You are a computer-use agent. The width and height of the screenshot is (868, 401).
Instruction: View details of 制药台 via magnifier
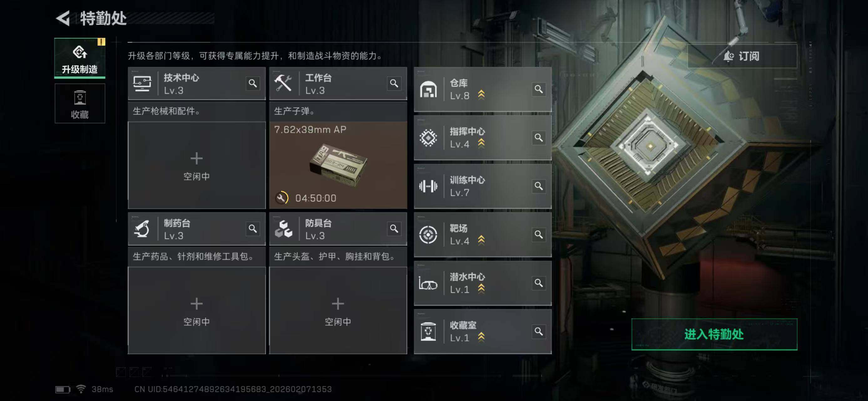click(x=253, y=229)
